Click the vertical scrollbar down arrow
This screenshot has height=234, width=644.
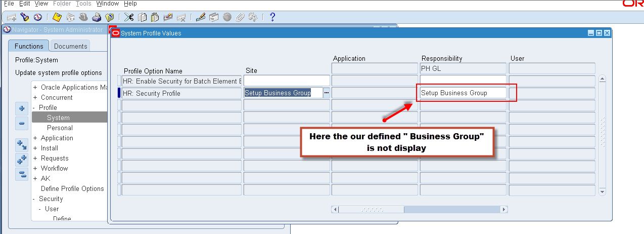pos(602,192)
